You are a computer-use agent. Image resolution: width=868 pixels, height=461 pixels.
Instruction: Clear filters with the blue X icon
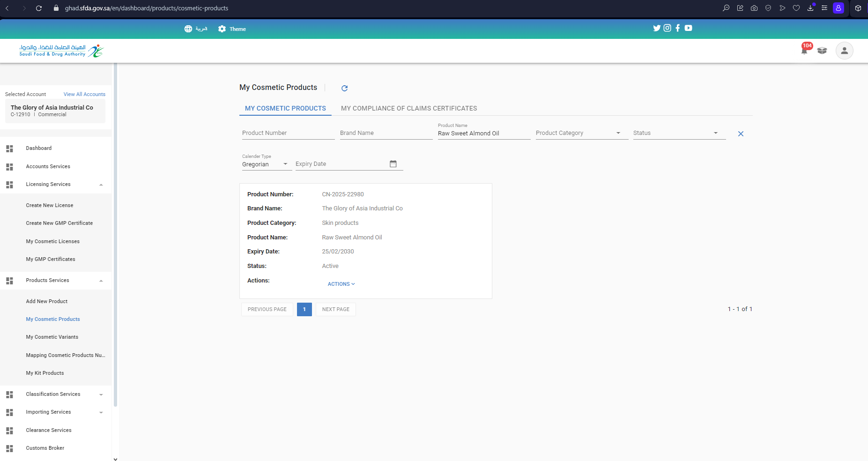[x=741, y=134]
